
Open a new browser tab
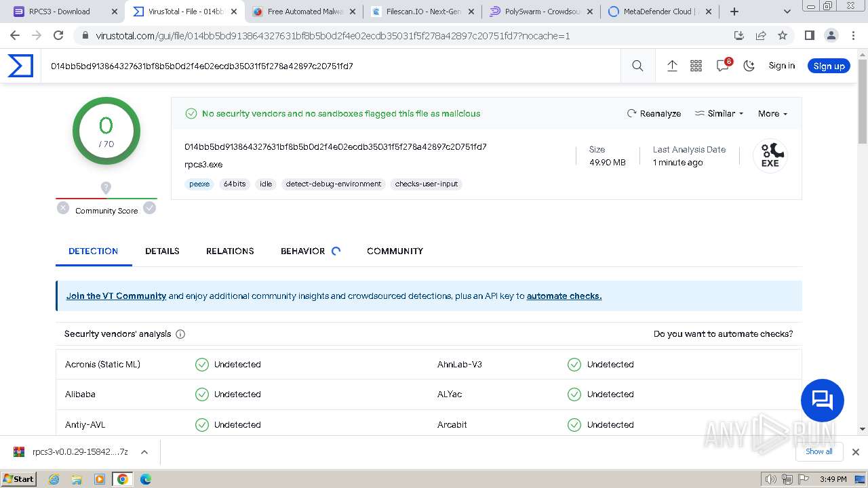734,12
